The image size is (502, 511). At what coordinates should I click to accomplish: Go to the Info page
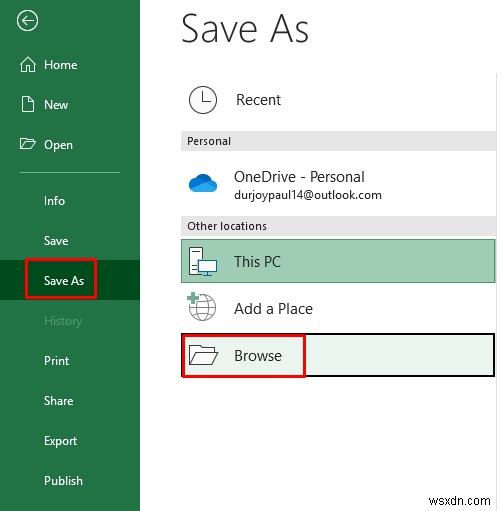tap(70, 201)
